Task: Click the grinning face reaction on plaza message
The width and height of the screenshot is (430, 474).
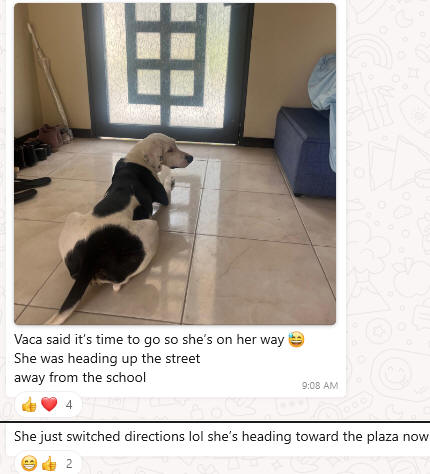Action: [29, 463]
